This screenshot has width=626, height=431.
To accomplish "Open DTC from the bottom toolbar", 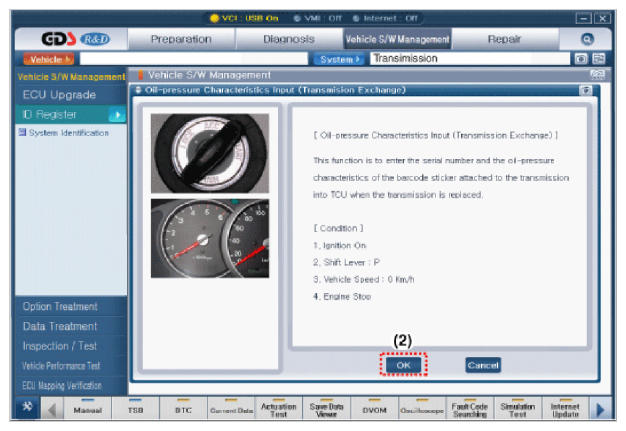I will click(x=183, y=409).
